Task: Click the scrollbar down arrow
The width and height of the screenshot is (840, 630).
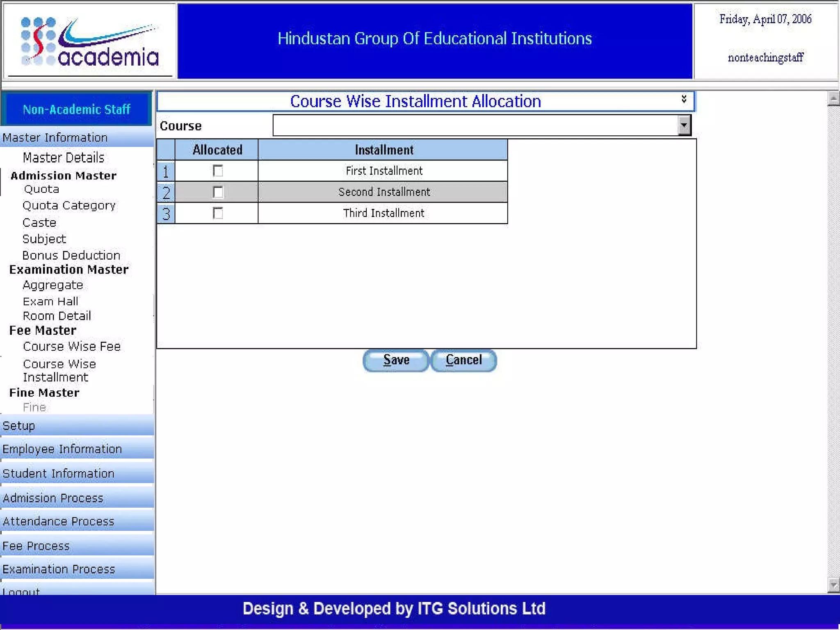Action: point(833,585)
